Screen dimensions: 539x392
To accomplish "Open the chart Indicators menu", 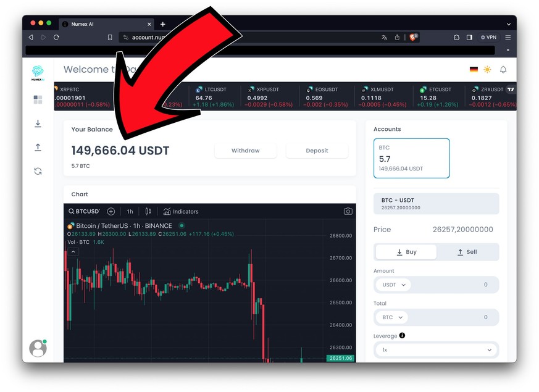I will tap(181, 211).
